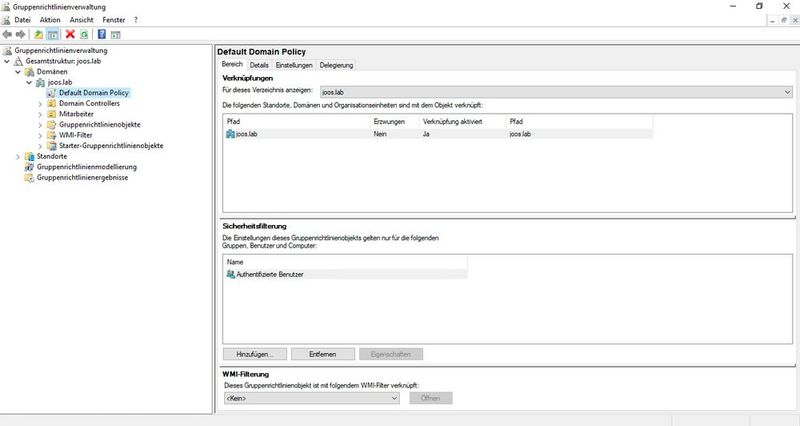Click the Gesamtstruktur forest icon
The image size is (800, 426).
click(x=18, y=61)
